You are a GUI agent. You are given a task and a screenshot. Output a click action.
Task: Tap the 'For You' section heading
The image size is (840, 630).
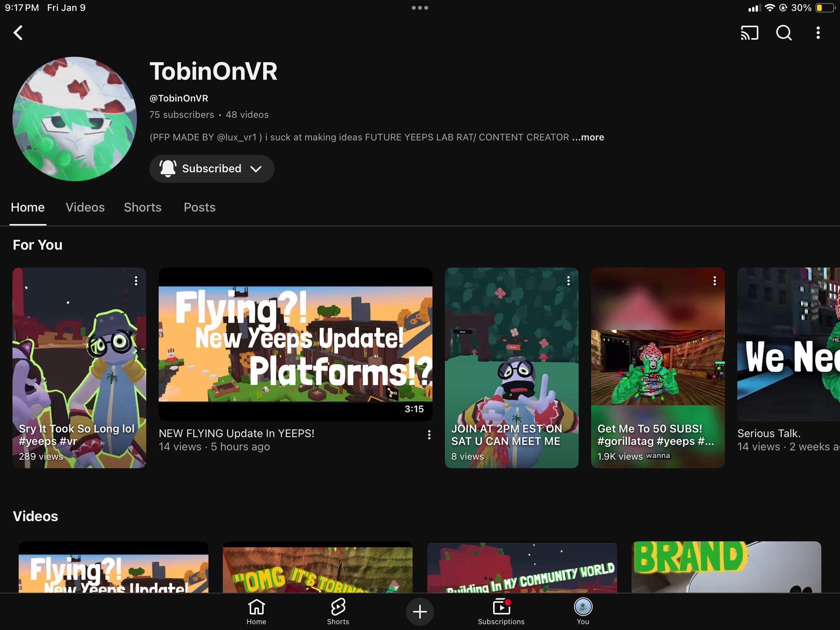coord(38,245)
